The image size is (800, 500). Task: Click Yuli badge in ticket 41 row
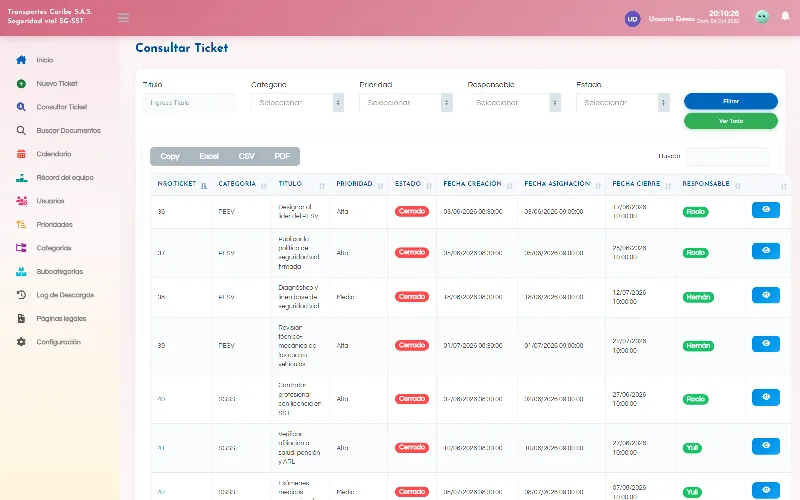pos(692,448)
